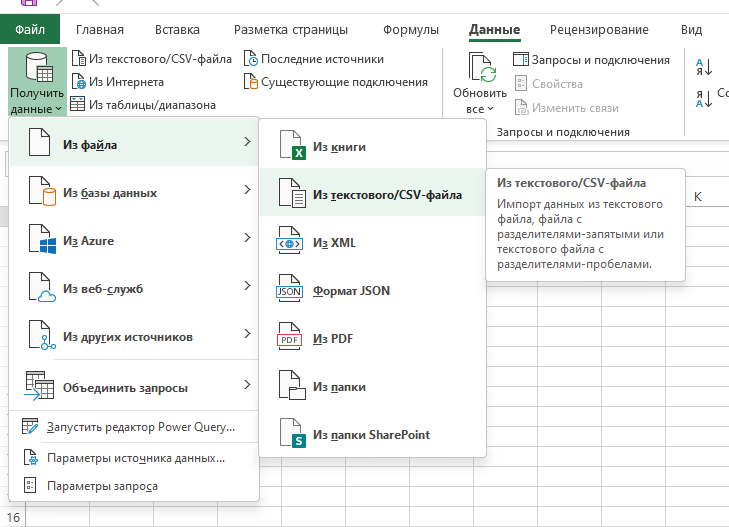Click the Из таблицы/диапазона label

(152, 105)
